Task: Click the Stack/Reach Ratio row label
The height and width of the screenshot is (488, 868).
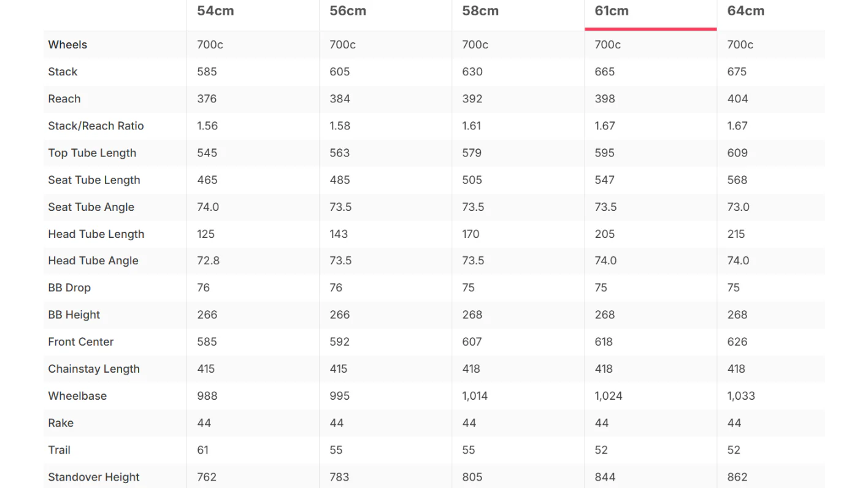Action: pyautogui.click(x=96, y=126)
